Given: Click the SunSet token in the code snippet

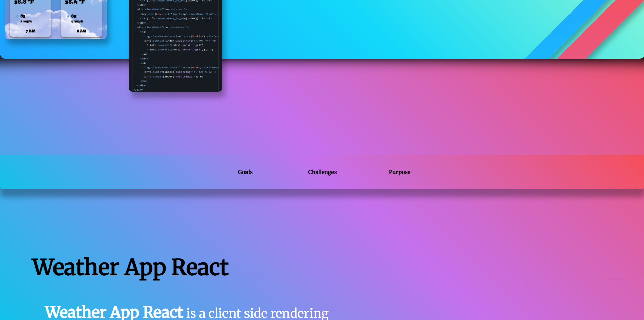Looking at the screenshot, I should click(x=195, y=67).
